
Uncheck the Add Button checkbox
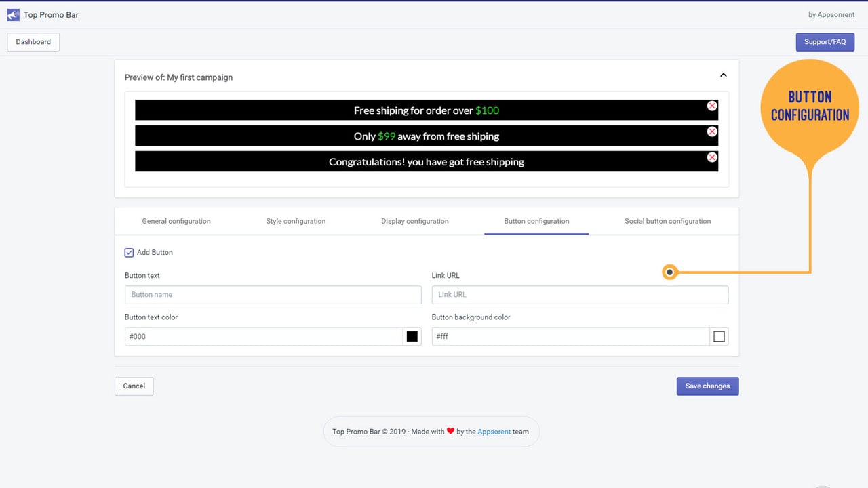129,252
